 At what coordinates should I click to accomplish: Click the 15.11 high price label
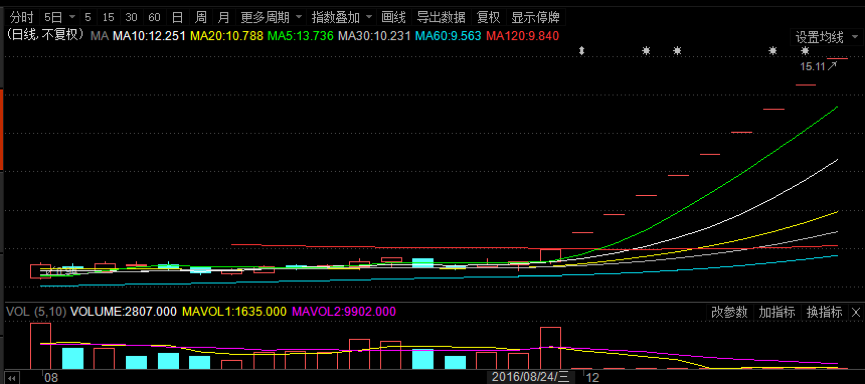(813, 67)
